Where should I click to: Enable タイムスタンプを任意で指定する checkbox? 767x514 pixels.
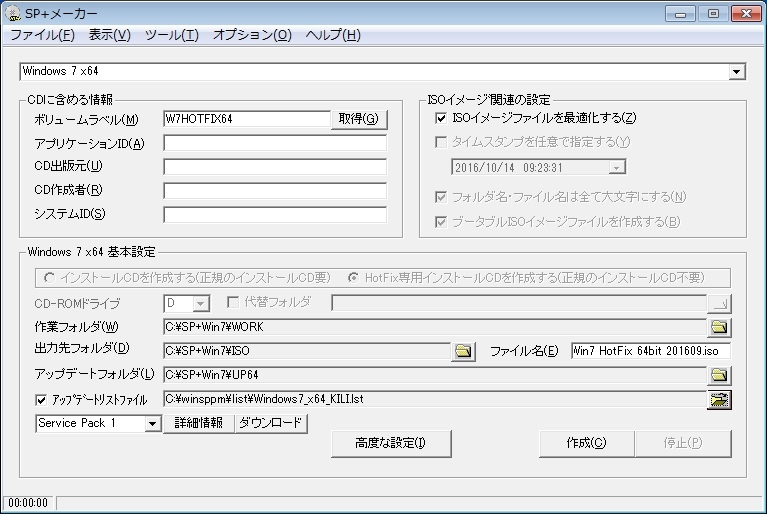[441, 142]
